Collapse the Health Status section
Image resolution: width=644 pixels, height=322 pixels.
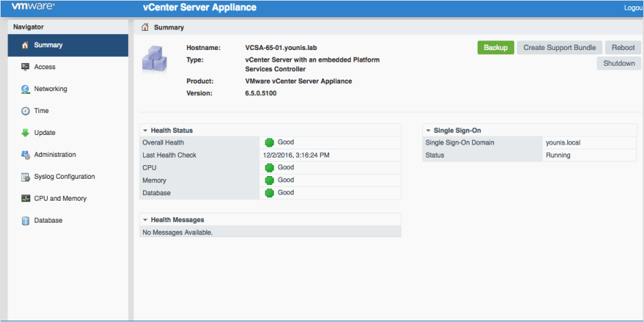[x=145, y=130]
